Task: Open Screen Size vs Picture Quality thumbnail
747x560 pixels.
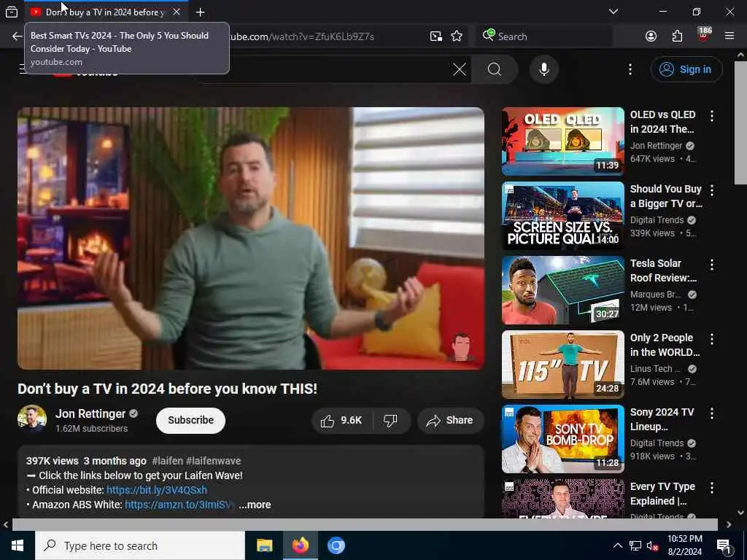Action: [x=562, y=216]
